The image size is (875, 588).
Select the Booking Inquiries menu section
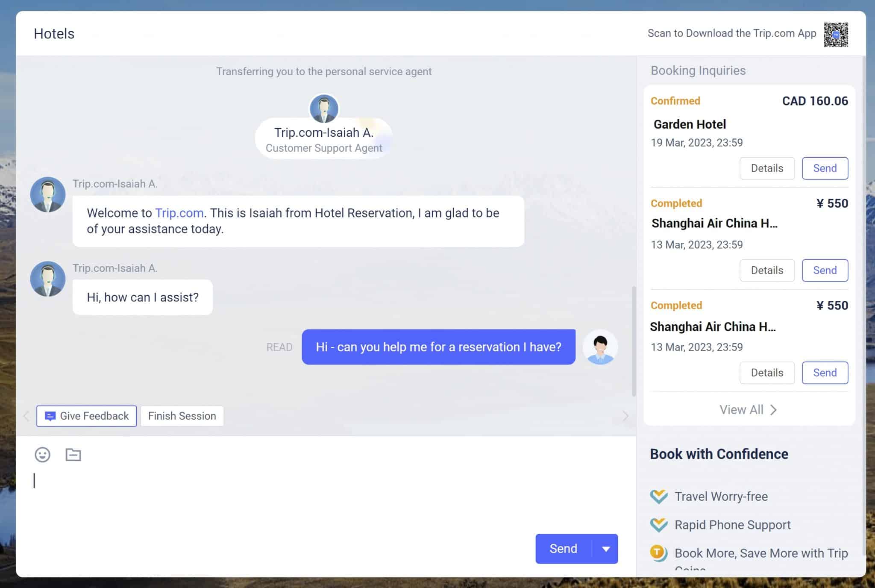pos(698,70)
